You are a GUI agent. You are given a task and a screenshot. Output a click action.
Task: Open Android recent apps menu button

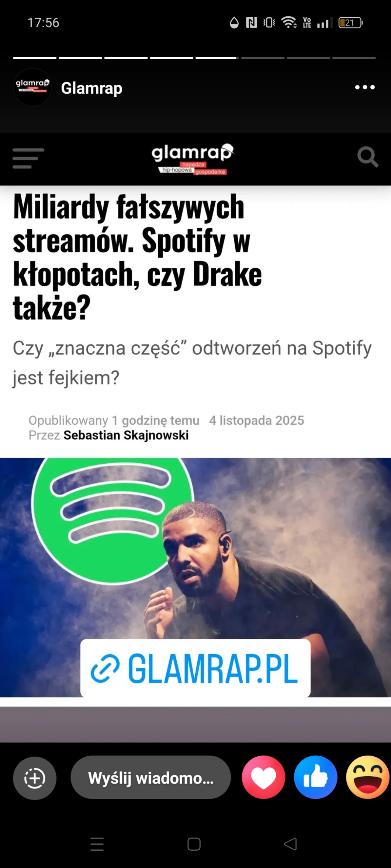click(97, 844)
